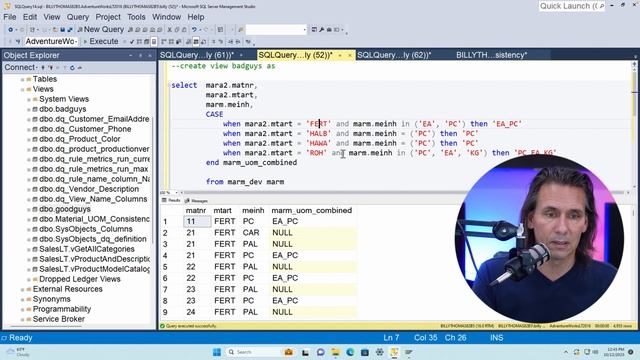Open the Help menu

point(196,17)
